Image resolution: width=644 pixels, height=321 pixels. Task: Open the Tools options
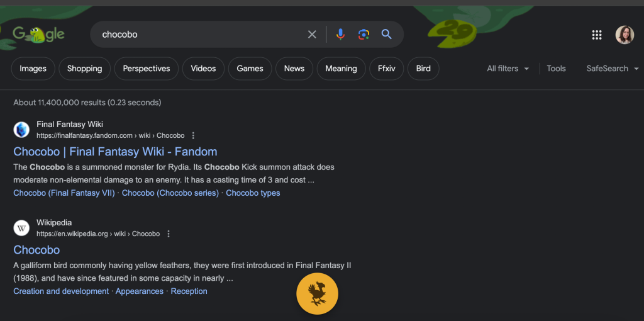[556, 69]
